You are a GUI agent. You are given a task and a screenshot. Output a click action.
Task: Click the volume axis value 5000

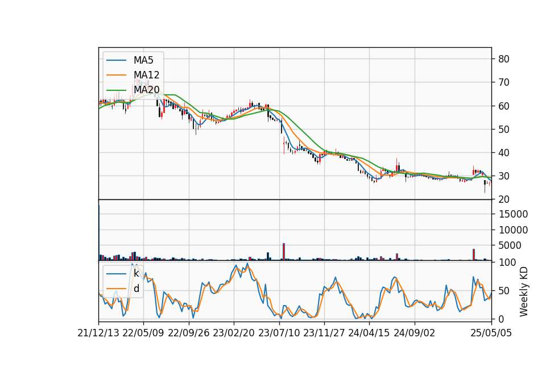pyautogui.click(x=510, y=245)
